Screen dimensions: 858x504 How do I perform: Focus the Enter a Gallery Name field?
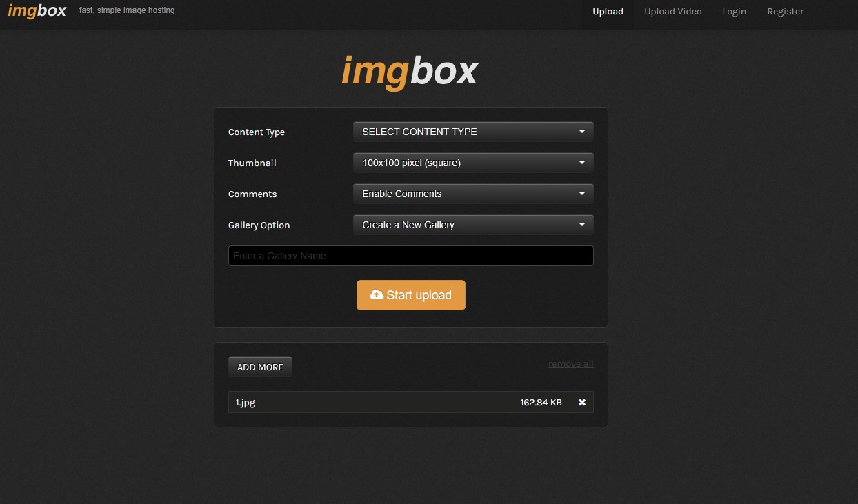tap(410, 256)
